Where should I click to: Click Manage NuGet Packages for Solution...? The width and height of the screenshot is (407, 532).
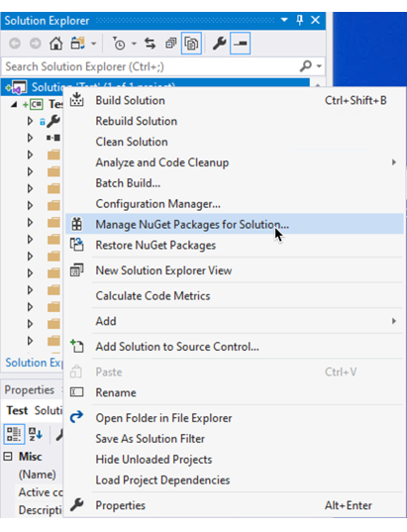click(x=235, y=224)
